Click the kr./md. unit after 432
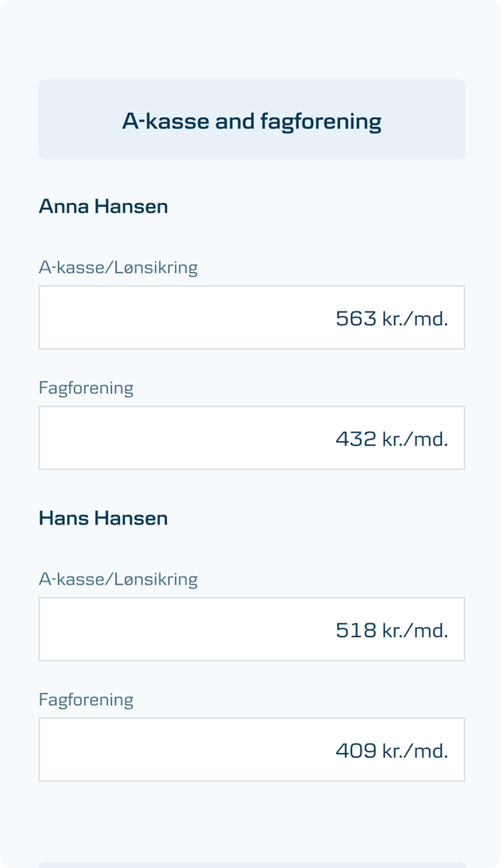The image size is (501, 868). click(x=415, y=439)
